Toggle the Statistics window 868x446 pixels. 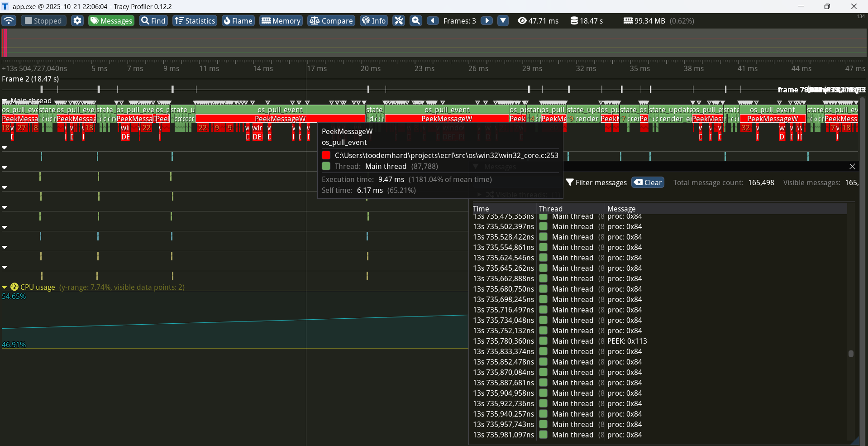point(195,21)
